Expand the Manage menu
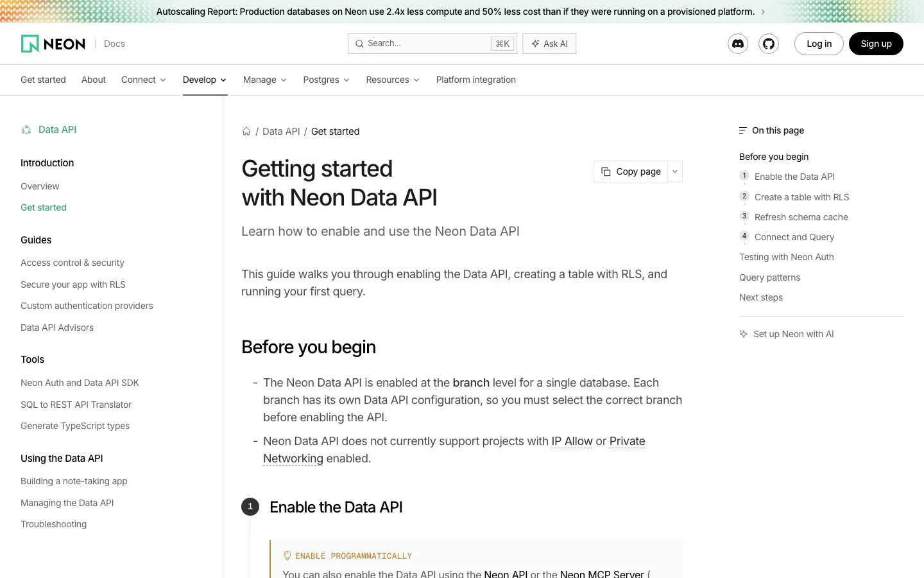The height and width of the screenshot is (578, 924). coord(265,80)
